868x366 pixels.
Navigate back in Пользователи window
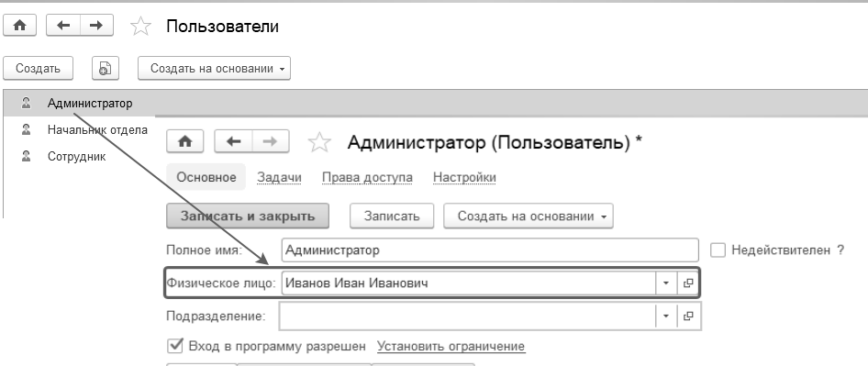63,26
